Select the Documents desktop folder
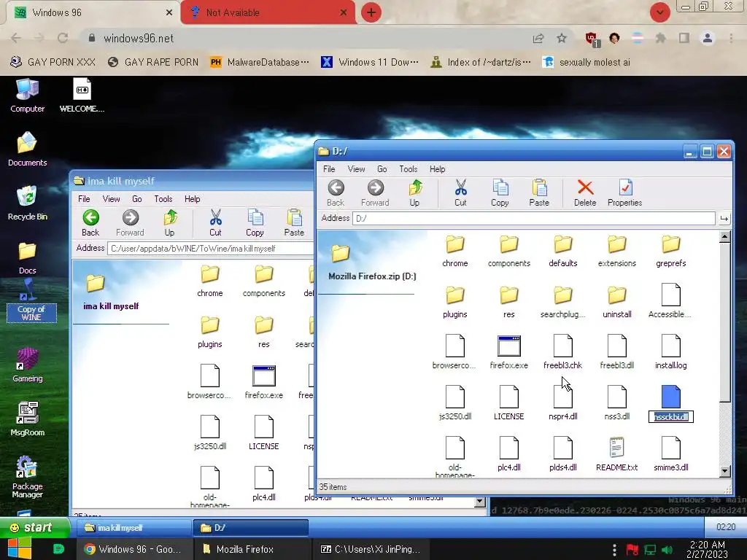The height and width of the screenshot is (560, 747). coord(27,149)
